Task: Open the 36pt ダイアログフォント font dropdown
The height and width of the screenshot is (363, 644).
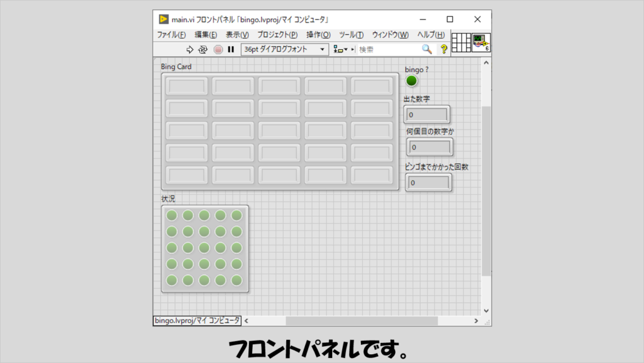Action: click(285, 49)
